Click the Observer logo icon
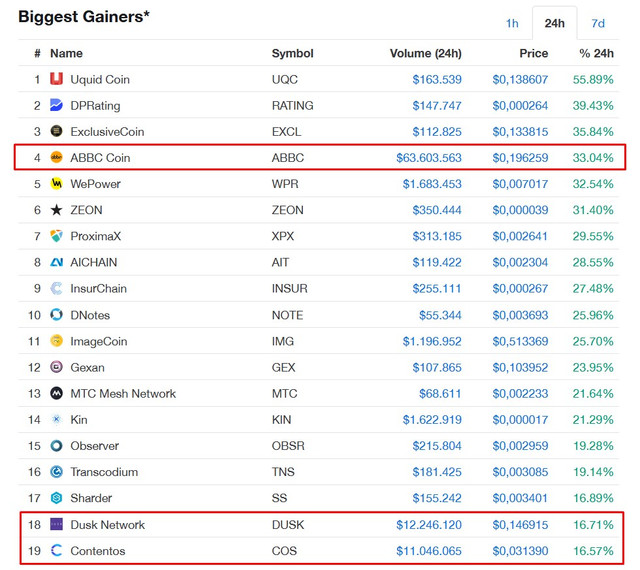 pyautogui.click(x=56, y=445)
